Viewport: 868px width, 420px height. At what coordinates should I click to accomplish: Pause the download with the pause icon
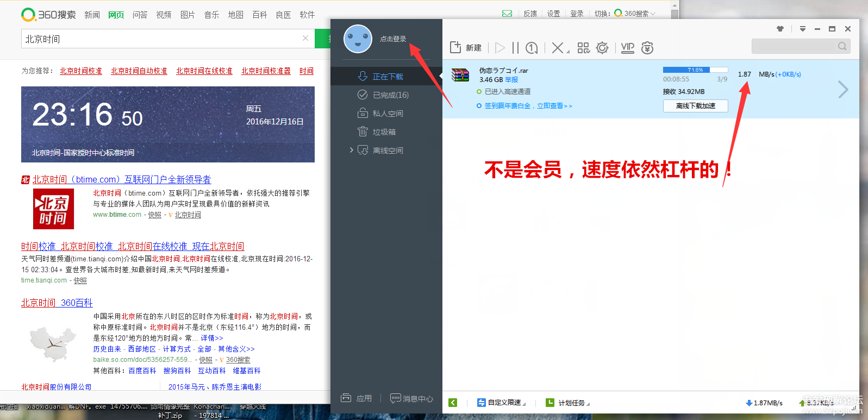click(515, 48)
